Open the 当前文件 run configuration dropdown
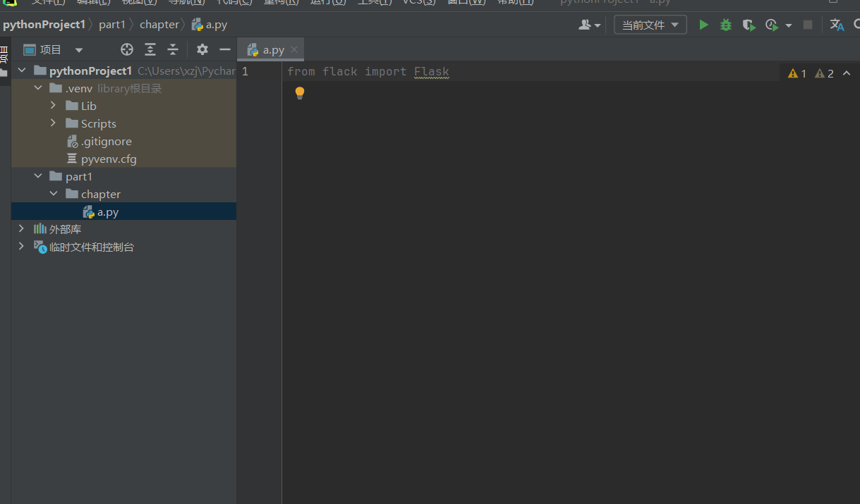The image size is (860, 504). tap(650, 25)
